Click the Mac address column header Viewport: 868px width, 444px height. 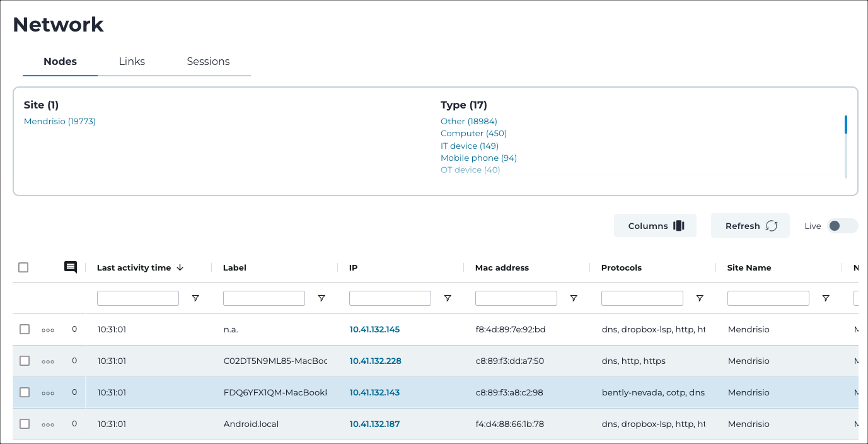click(x=502, y=267)
